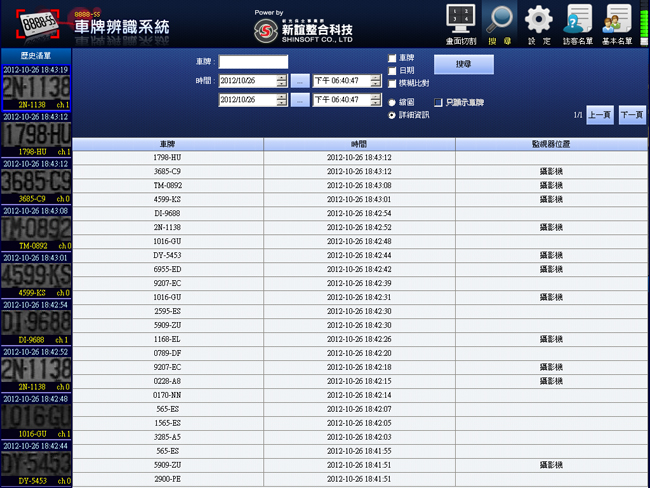Enable the date filter checkbox
Image resolution: width=650 pixels, height=488 pixels.
(392, 71)
